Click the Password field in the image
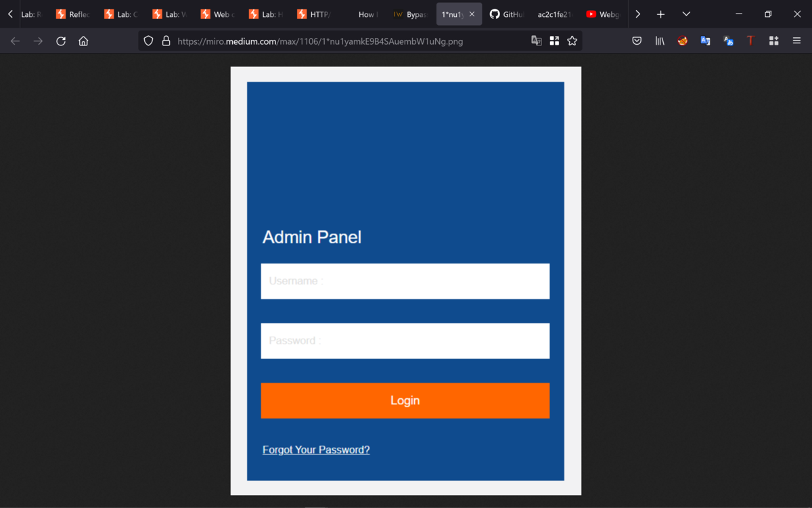Screen dimensions: 812x508 [x=405, y=341]
